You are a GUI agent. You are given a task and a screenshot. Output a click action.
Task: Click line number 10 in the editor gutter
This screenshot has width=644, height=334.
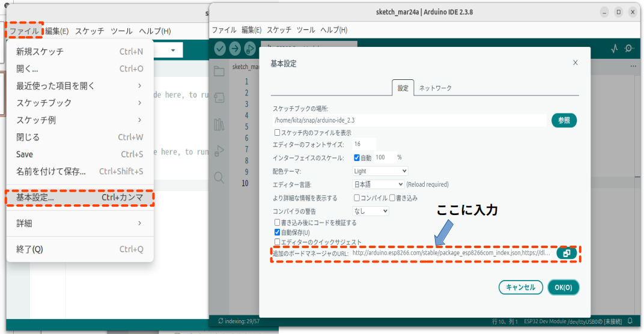click(245, 183)
